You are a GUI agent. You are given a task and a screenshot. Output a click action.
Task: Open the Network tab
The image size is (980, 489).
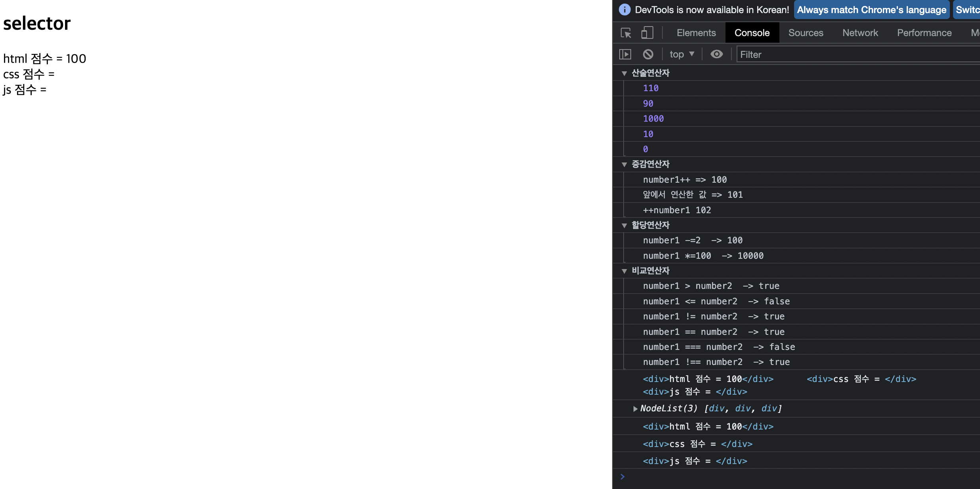pyautogui.click(x=860, y=33)
